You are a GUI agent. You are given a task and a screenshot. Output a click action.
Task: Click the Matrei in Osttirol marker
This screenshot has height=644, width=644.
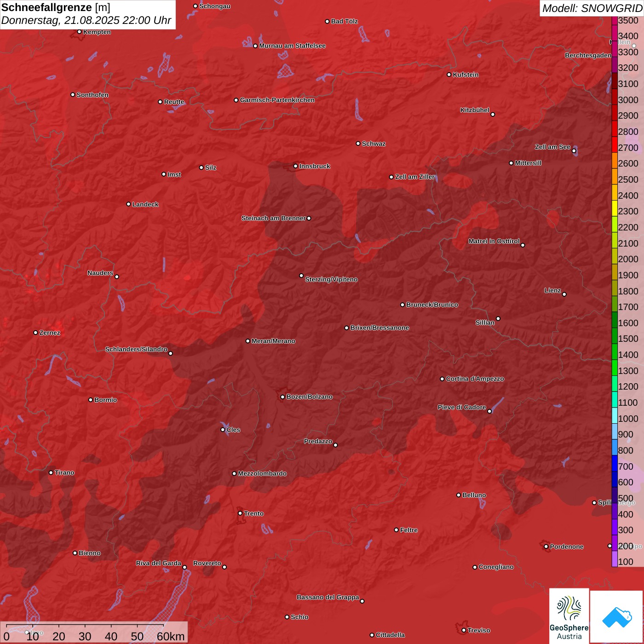[523, 245]
